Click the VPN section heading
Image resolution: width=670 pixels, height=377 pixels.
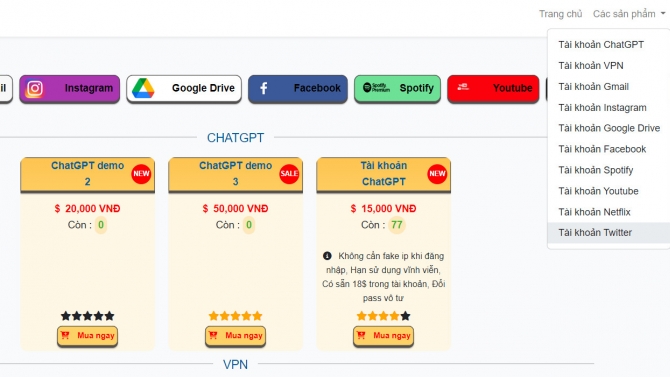tap(235, 365)
